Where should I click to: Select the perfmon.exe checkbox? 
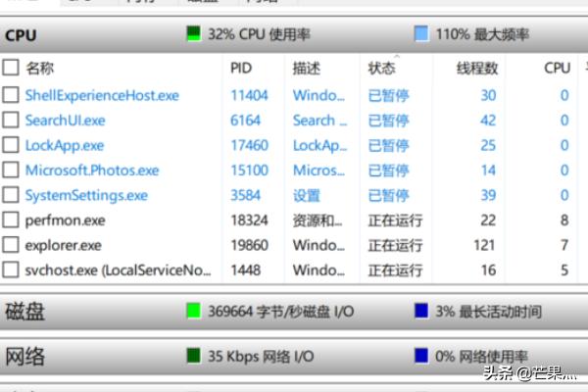click(11, 220)
